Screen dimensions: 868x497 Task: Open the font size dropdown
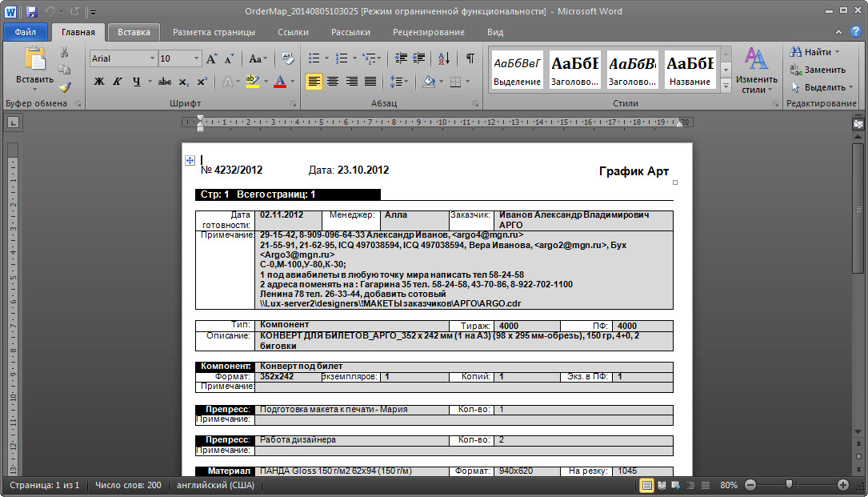196,58
